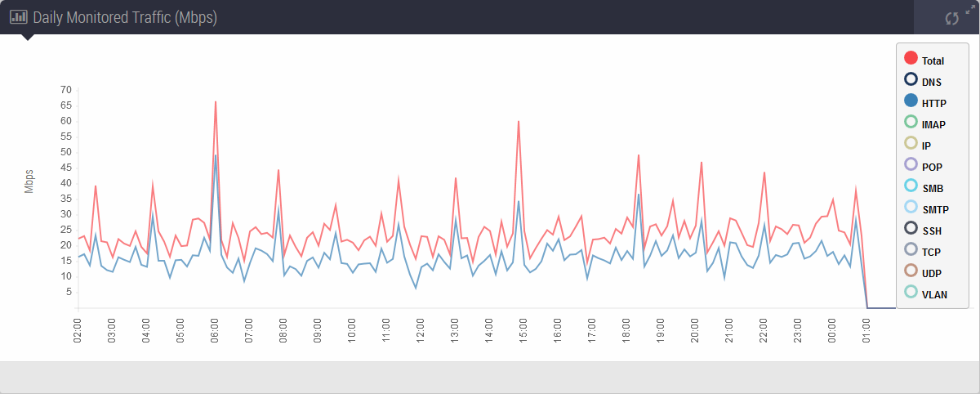Toggle the TCP series in legend
Viewport: 980px width, 394px height.
tap(923, 251)
